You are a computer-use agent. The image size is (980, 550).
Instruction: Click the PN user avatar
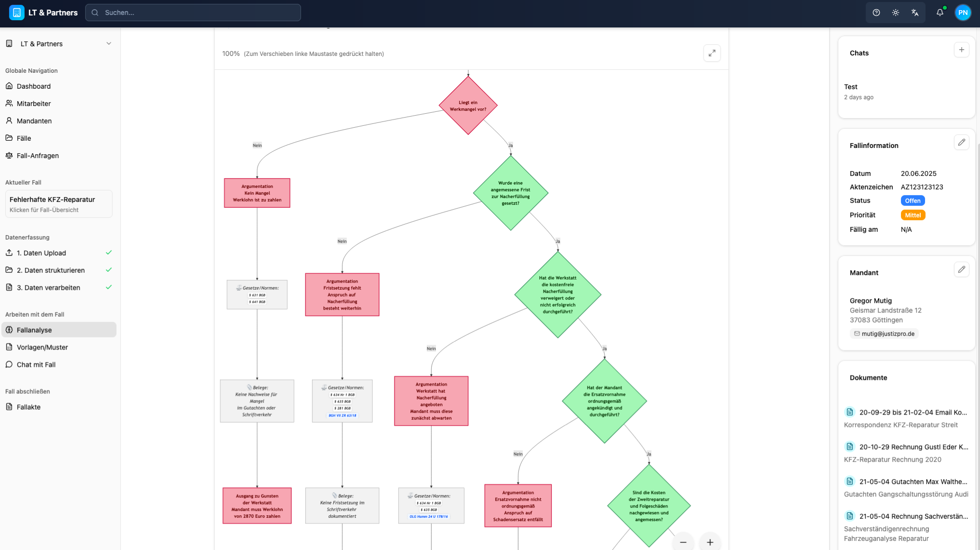pyautogui.click(x=963, y=13)
